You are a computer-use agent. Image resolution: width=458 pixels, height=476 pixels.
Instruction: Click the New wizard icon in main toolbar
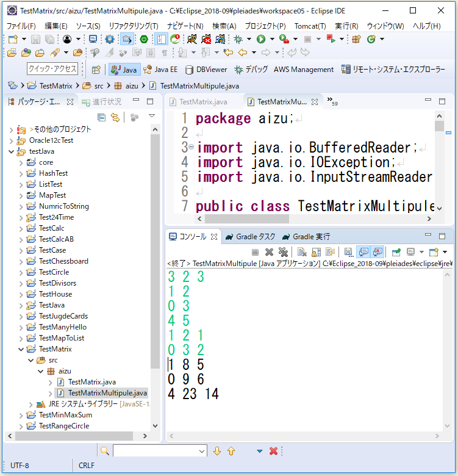[x=13, y=40]
